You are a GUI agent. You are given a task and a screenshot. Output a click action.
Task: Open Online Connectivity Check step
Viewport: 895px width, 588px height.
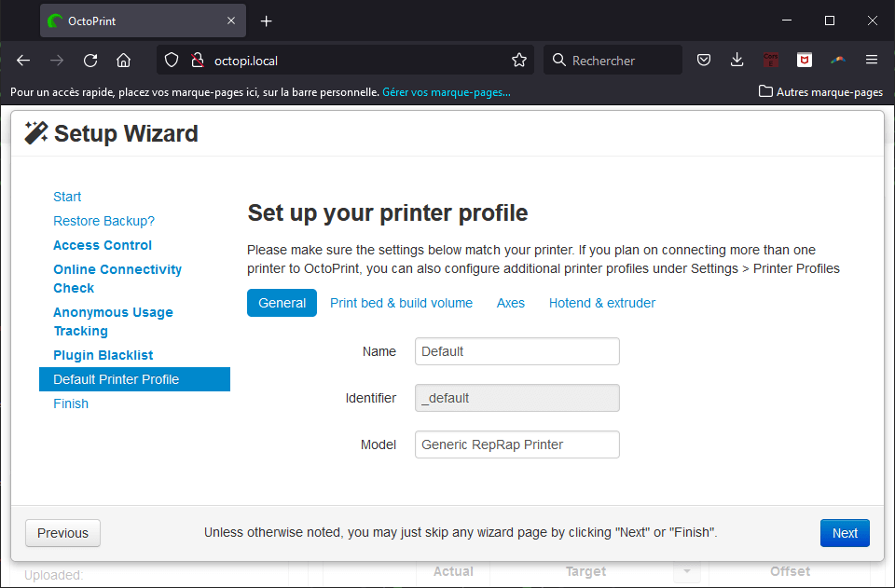(117, 279)
